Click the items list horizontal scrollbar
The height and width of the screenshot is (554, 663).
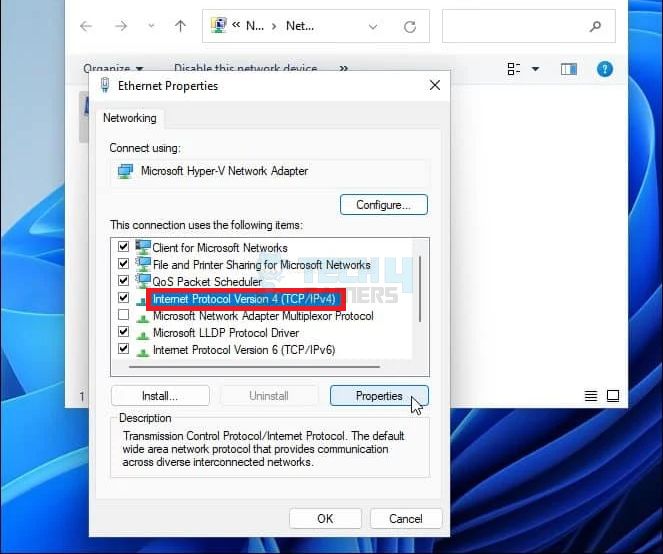[255, 367]
